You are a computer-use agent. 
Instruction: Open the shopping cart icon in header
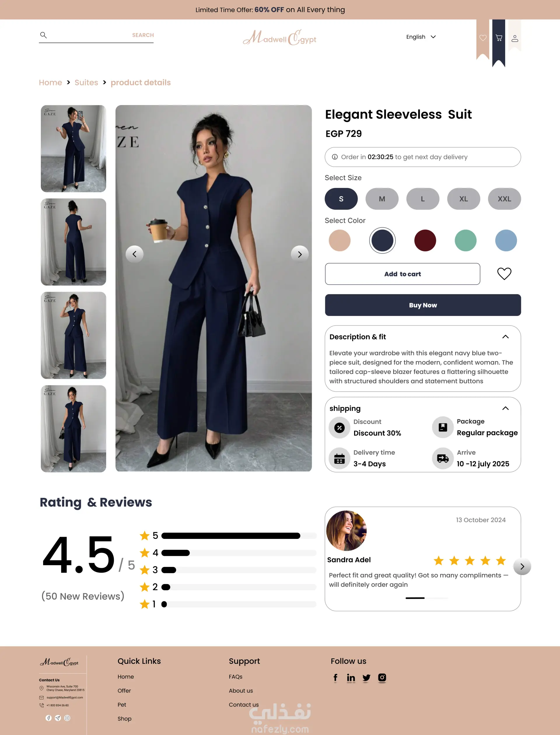click(x=499, y=38)
